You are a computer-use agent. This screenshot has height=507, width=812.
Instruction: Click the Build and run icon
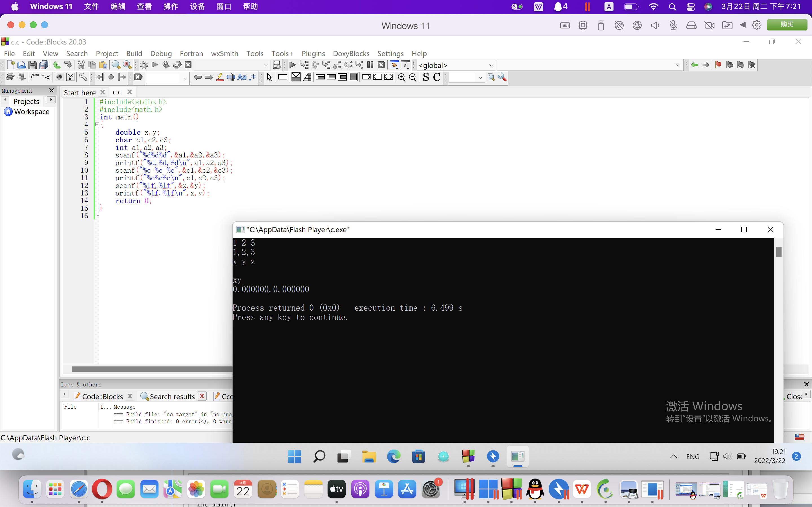pos(166,65)
